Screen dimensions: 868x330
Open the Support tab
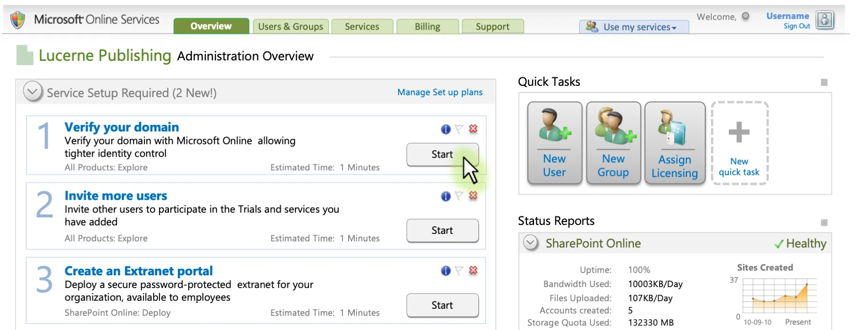492,26
